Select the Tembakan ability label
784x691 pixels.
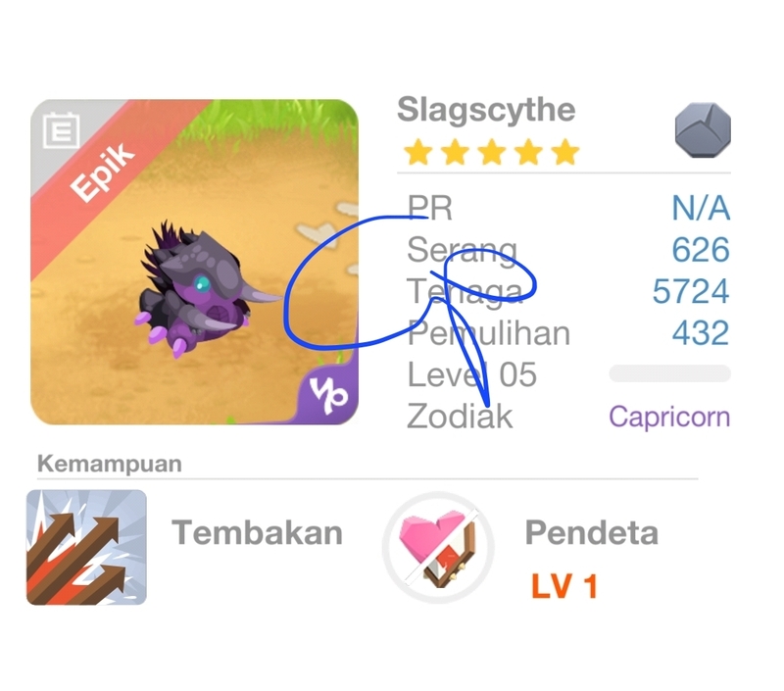tap(258, 533)
